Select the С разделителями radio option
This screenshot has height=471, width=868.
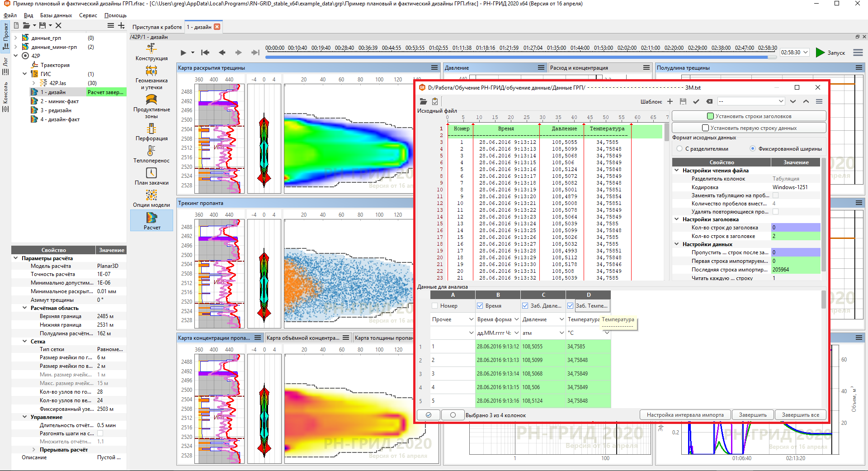click(x=679, y=148)
